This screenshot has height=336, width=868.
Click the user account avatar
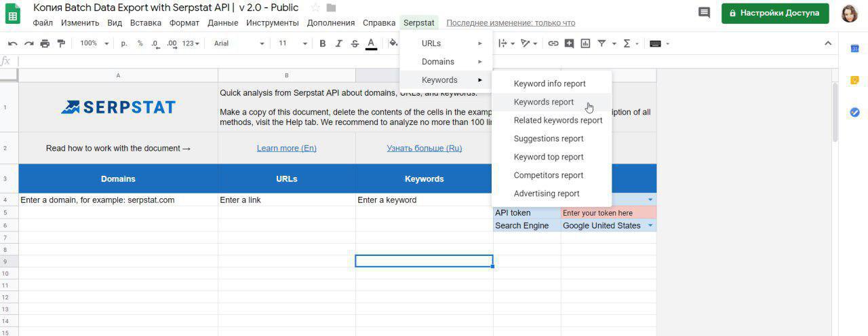[x=850, y=13]
